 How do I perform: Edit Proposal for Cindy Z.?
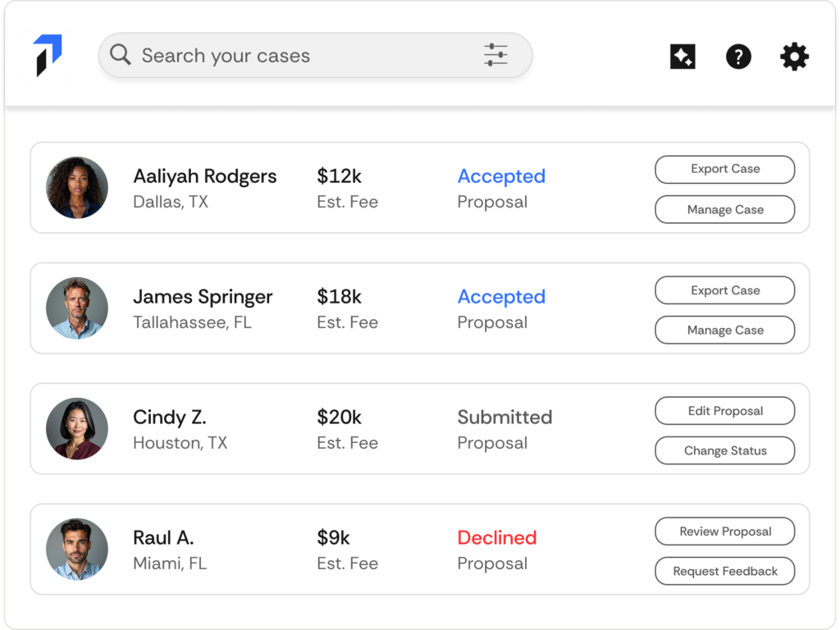coord(725,411)
